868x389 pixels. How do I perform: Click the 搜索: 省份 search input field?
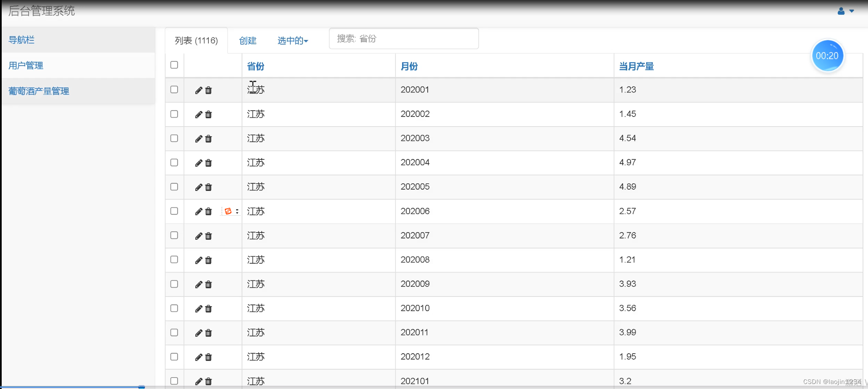coord(403,38)
